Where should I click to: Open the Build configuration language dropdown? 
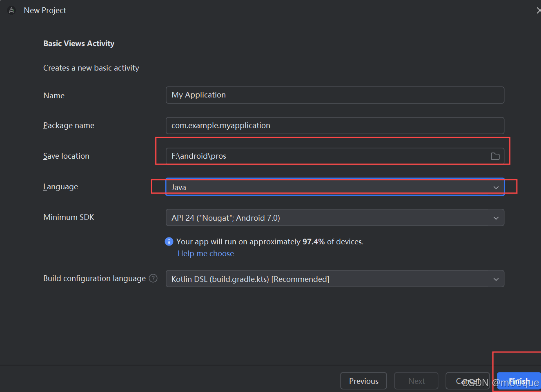327,279
